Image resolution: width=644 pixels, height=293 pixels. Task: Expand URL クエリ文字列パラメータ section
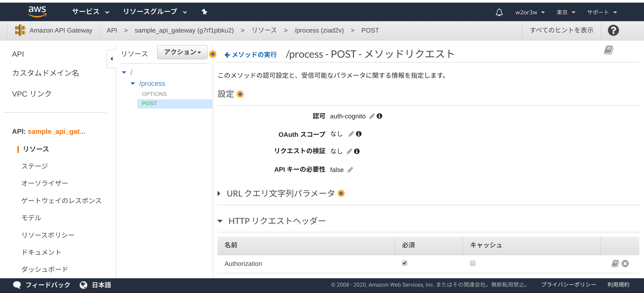[219, 193]
